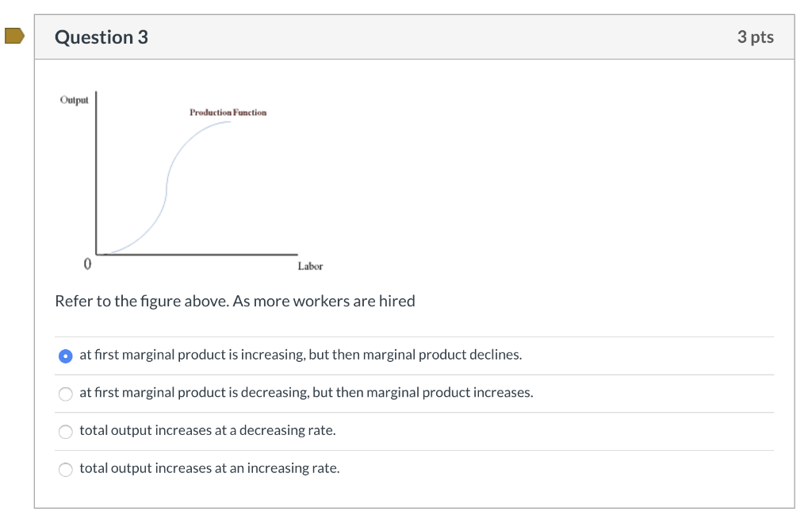This screenshot has width=812, height=523.
Task: Choose the option about marginal product decreasing then increasing
Action: 305,393
